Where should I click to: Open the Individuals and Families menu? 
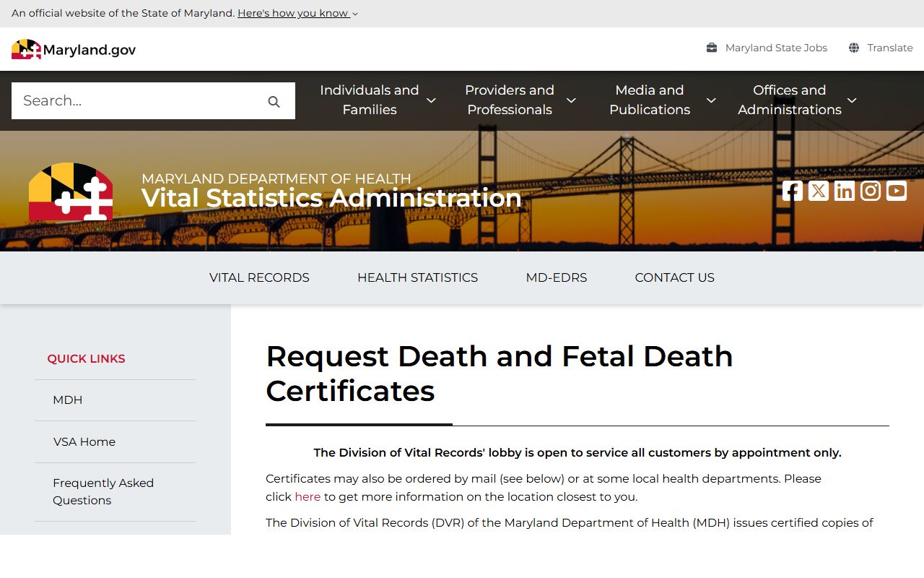click(x=370, y=100)
